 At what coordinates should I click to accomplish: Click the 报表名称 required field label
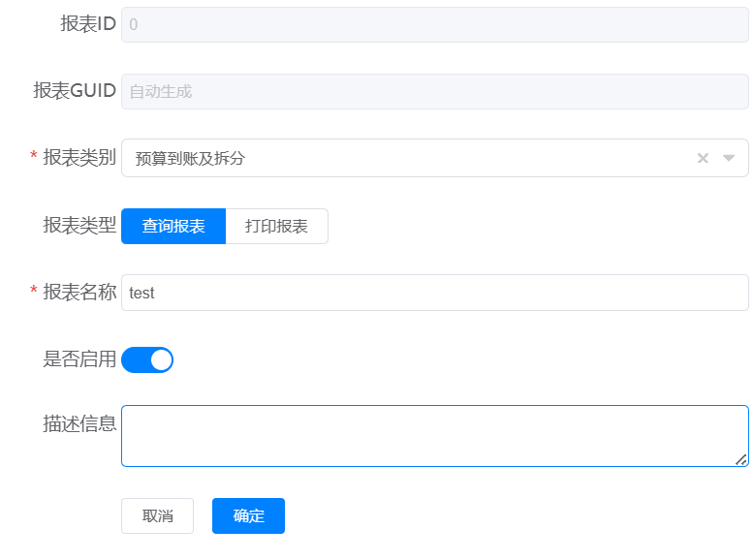tap(79, 292)
